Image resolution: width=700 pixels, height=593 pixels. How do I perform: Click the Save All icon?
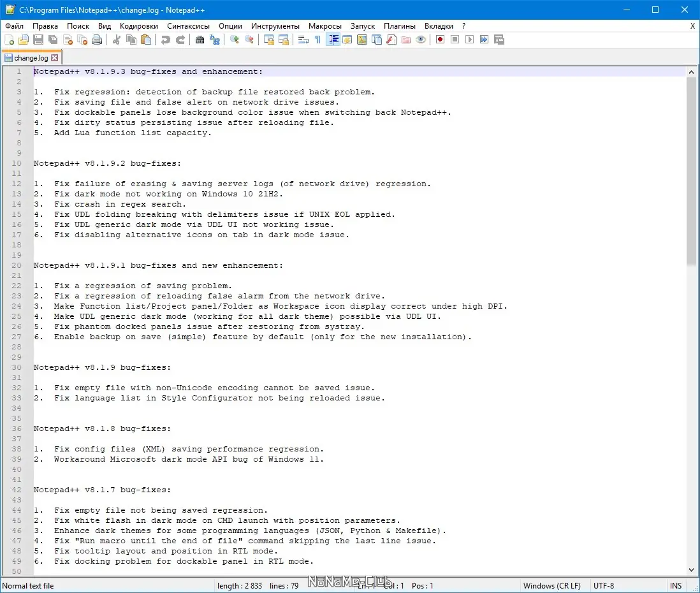click(x=53, y=40)
